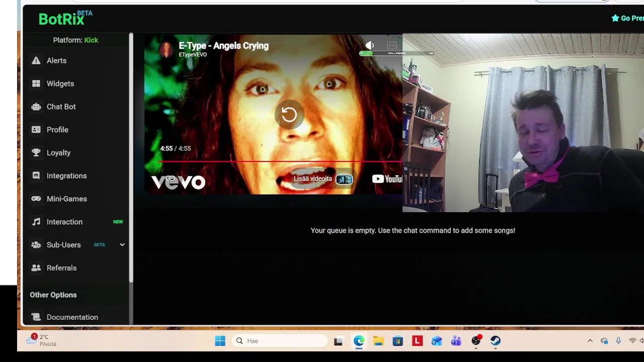The height and width of the screenshot is (362, 644).
Task: Click the Lisää videoita button
Action: 323,179
